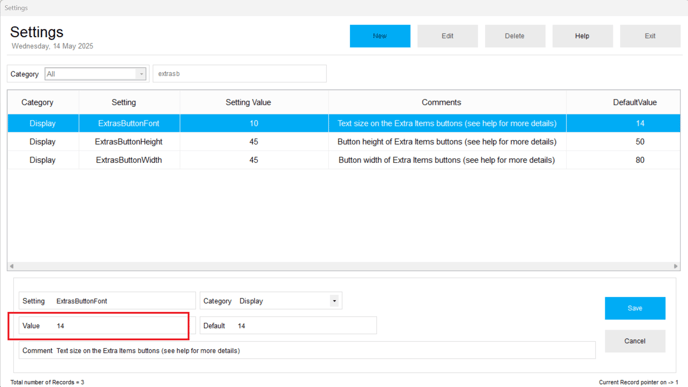
Task: Click the Exit button
Action: (650, 36)
